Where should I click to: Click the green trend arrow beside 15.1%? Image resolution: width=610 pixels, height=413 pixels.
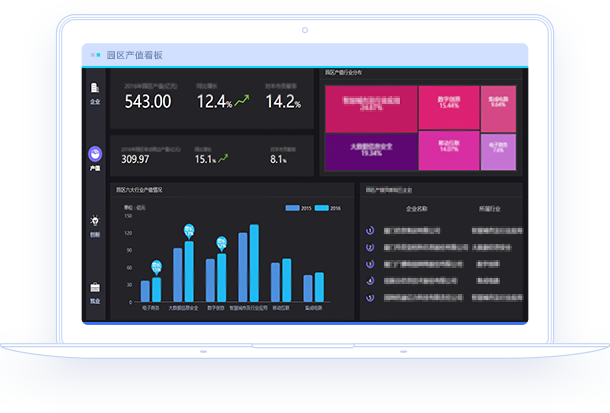(224, 158)
